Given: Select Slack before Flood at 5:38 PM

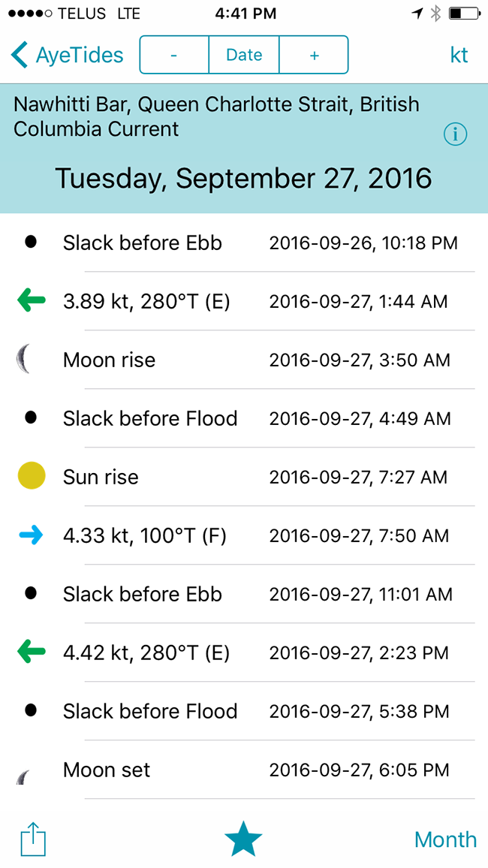Looking at the screenshot, I should click(244, 711).
